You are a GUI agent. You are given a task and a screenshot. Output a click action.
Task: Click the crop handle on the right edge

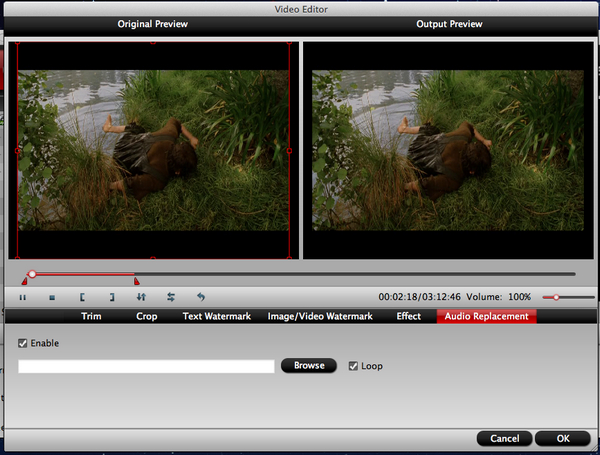[289, 151]
